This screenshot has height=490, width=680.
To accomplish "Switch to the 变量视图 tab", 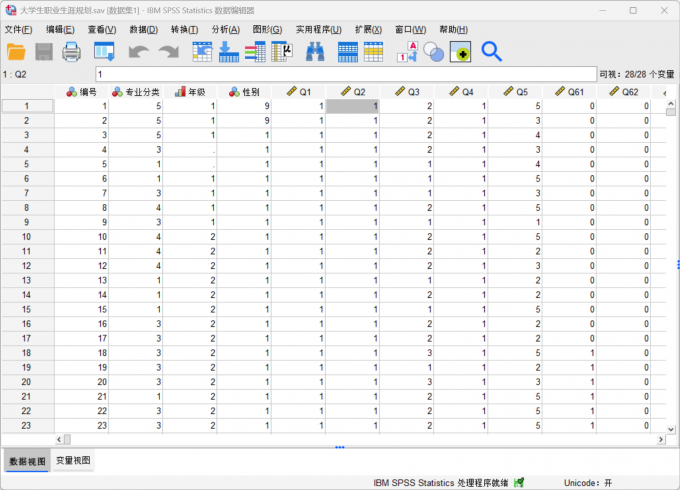I will pos(73,461).
